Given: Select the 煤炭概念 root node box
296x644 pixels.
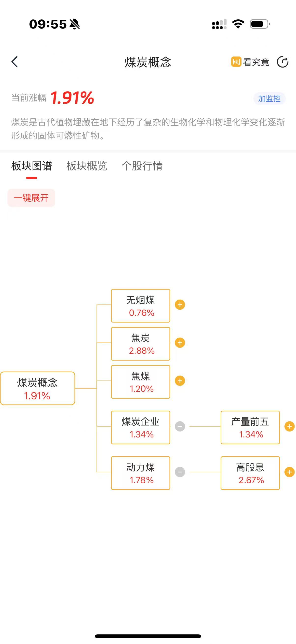Looking at the screenshot, I should click(x=38, y=389).
